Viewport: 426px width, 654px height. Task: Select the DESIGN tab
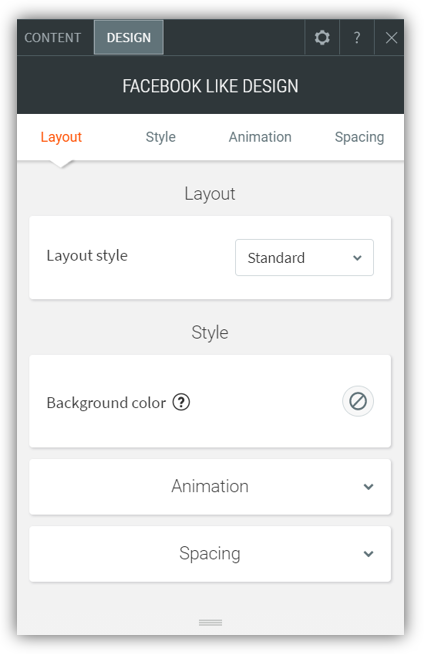[x=129, y=38]
